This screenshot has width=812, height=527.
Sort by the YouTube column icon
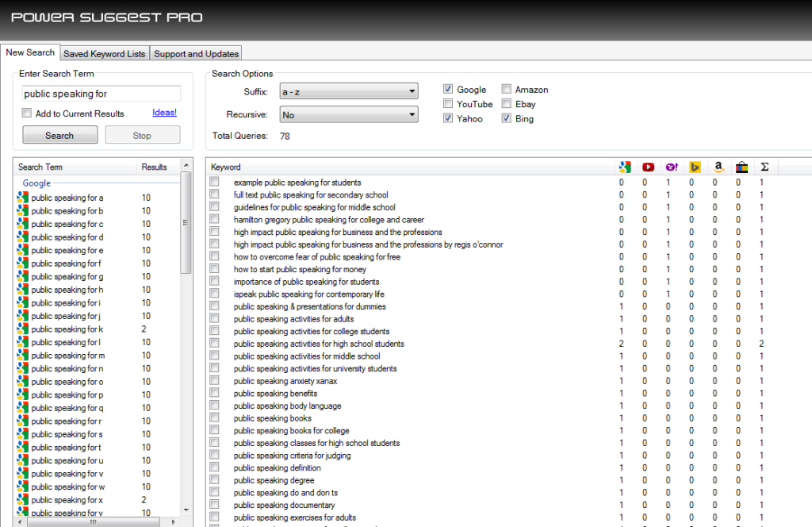(648, 167)
